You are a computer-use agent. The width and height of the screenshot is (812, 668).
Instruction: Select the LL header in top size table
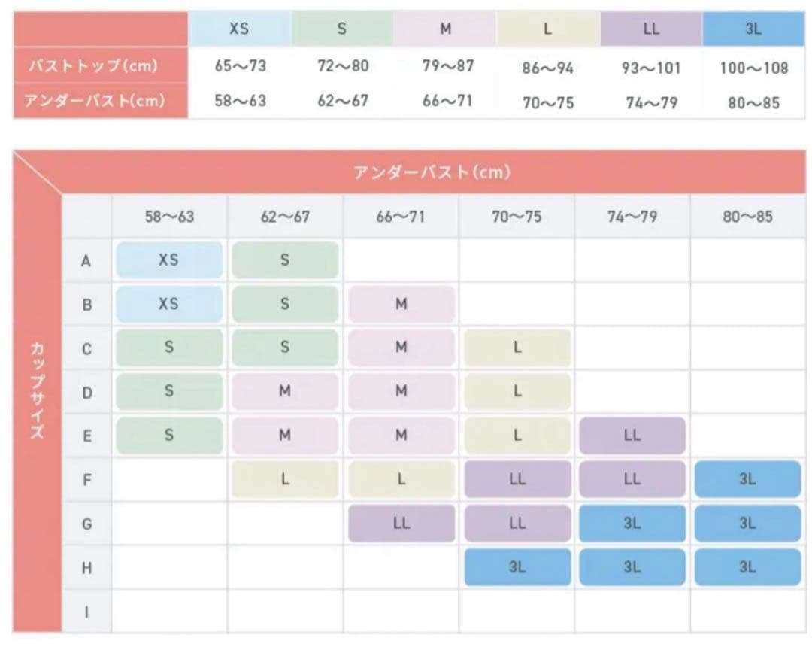651,29
